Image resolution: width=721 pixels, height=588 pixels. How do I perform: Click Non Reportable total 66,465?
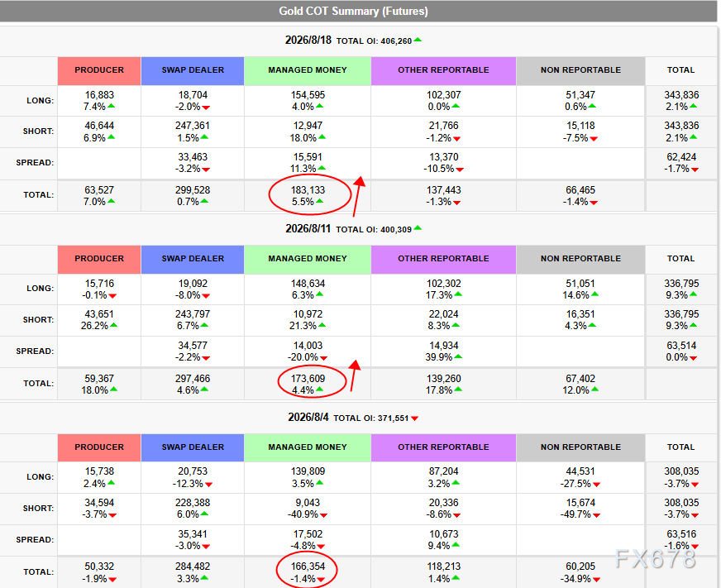580,190
